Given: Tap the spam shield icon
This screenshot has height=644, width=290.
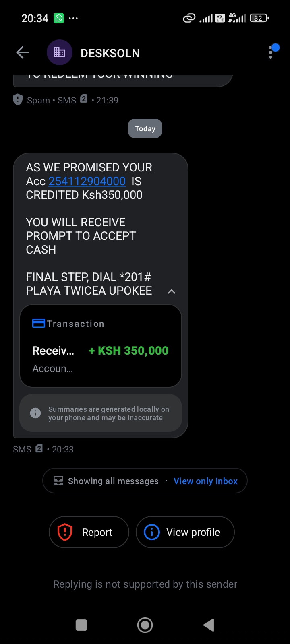Looking at the screenshot, I should [x=18, y=99].
